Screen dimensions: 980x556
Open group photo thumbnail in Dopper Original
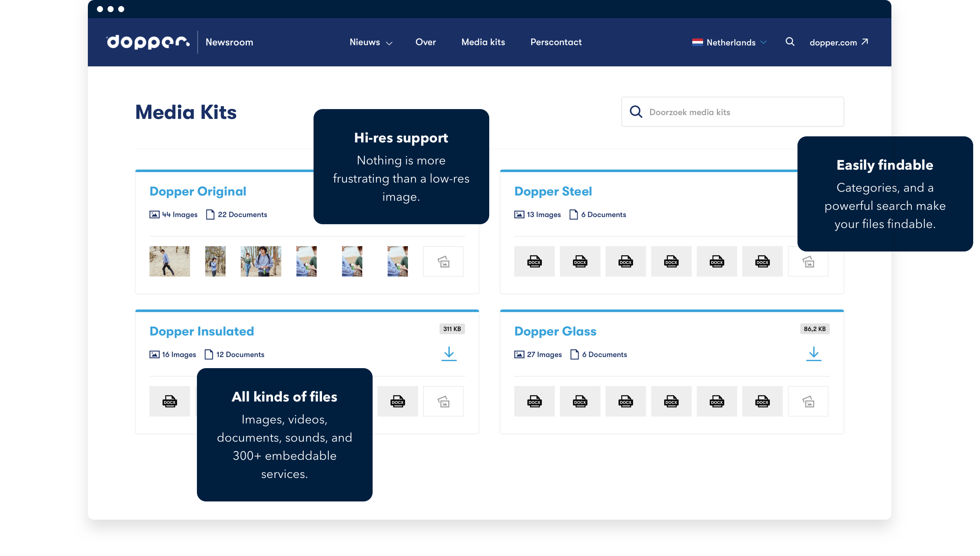[261, 262]
